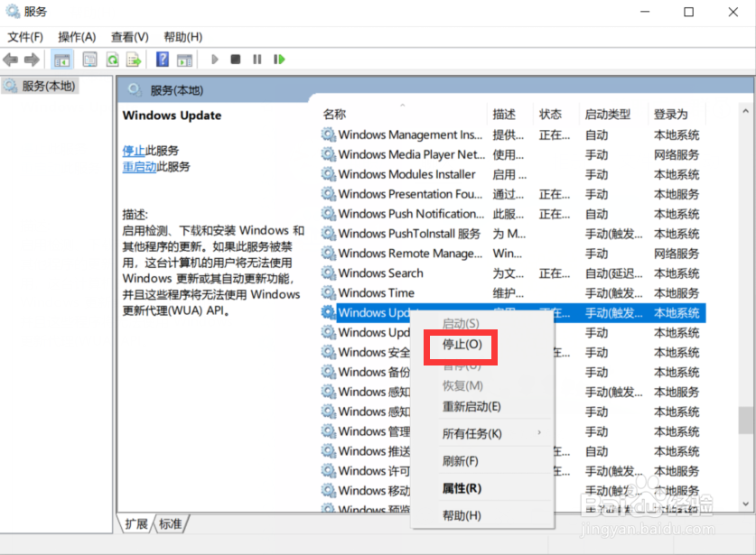Screen dimensions: 756x555
Task: Click the Start Service play icon
Action: click(x=215, y=60)
